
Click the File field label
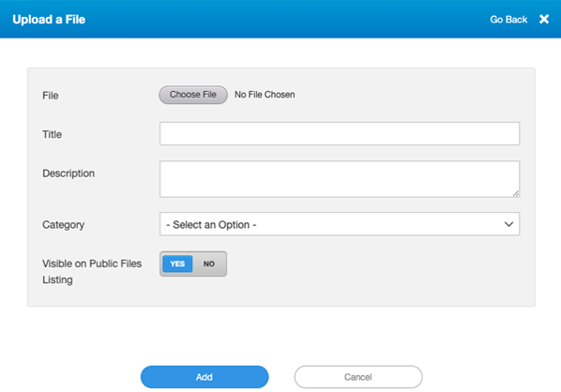[51, 96]
